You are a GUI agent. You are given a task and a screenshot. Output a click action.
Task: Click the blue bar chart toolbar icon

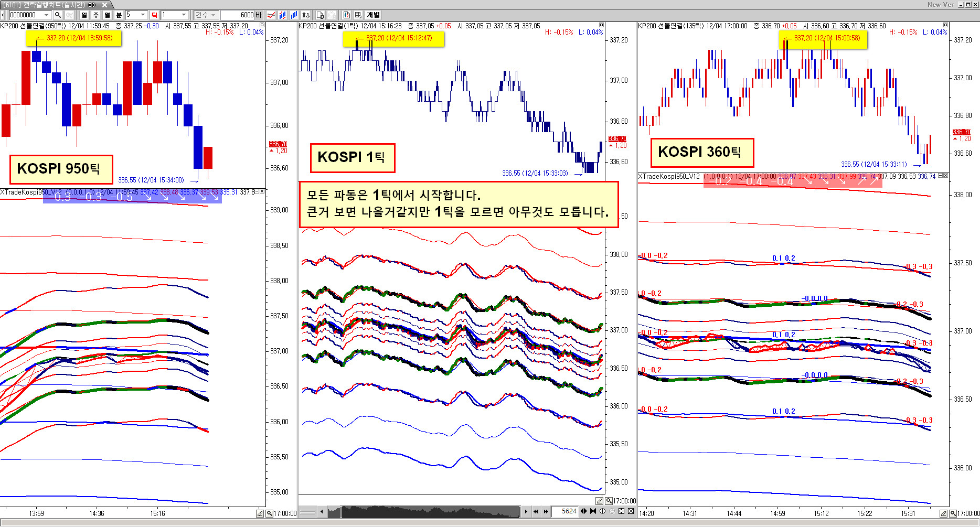point(294,15)
